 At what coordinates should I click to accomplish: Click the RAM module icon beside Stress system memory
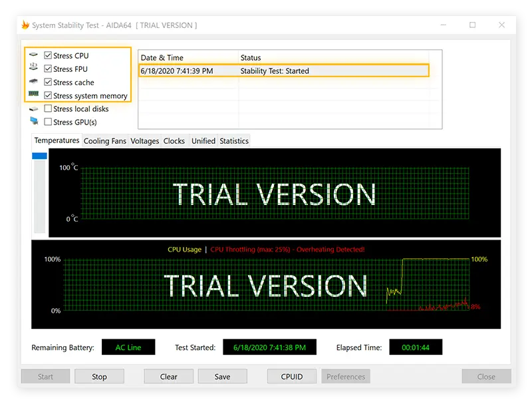[x=33, y=94]
